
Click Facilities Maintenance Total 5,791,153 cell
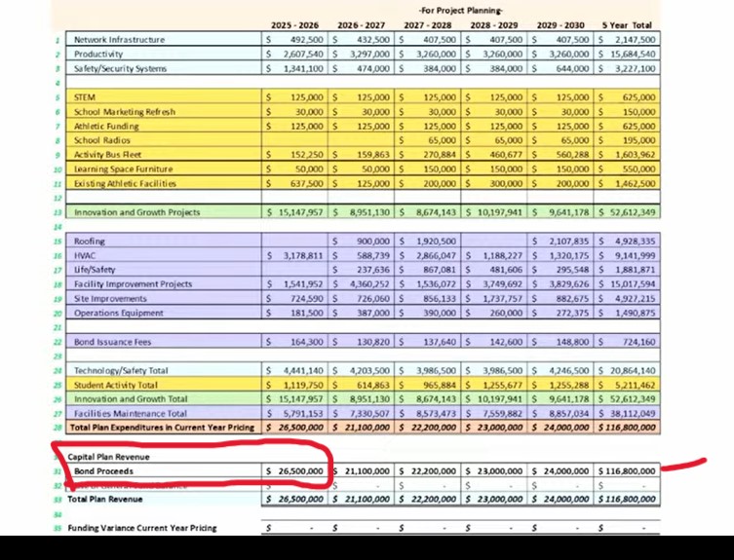pos(295,414)
